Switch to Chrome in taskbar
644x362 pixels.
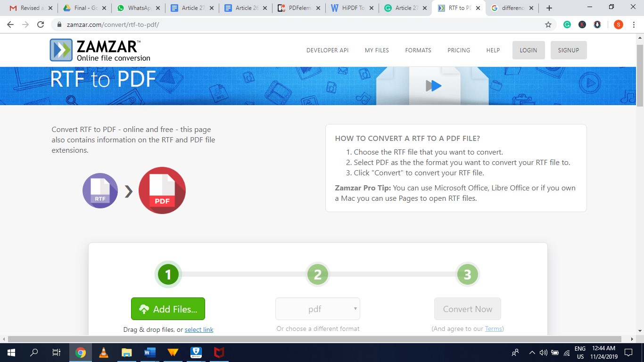81,352
